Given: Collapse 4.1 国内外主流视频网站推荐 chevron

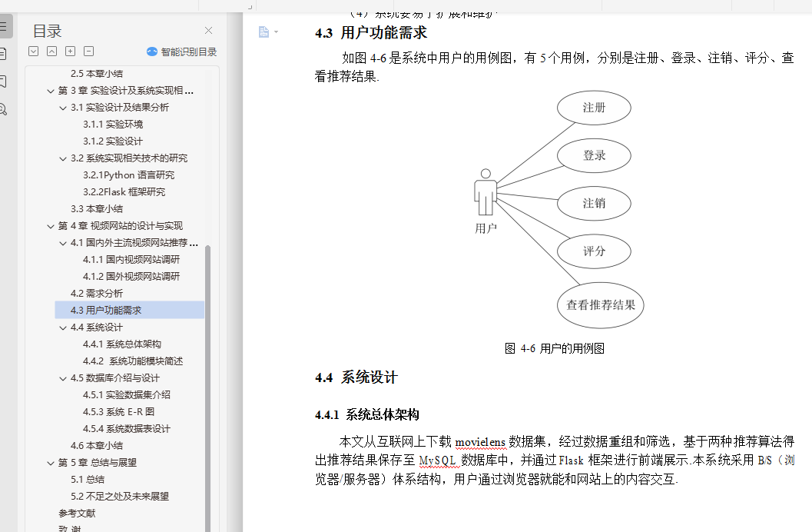Looking at the screenshot, I should tap(63, 243).
